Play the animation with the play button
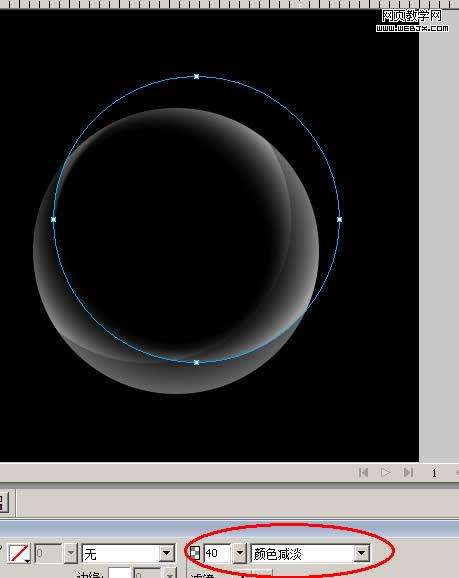 (x=386, y=472)
